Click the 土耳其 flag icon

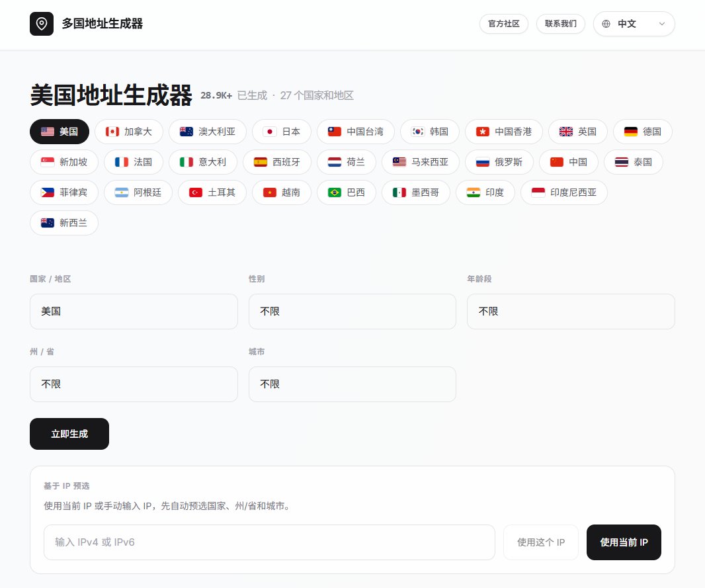(x=195, y=192)
